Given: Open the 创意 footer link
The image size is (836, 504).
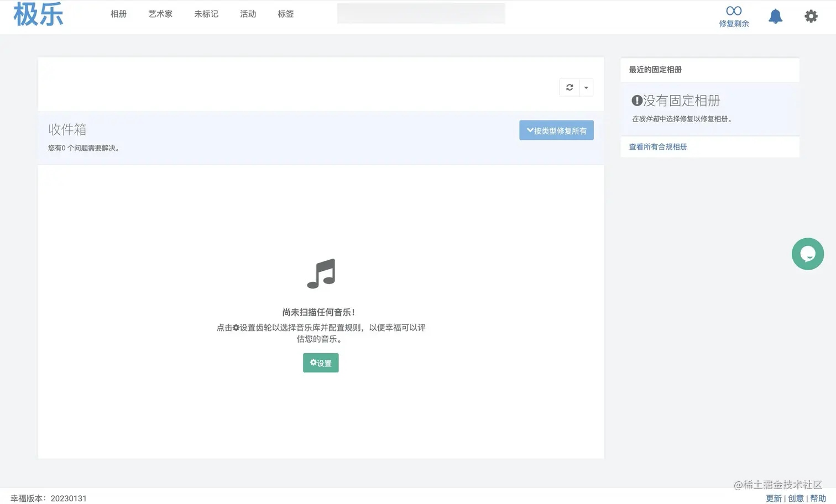Looking at the screenshot, I should (x=796, y=498).
